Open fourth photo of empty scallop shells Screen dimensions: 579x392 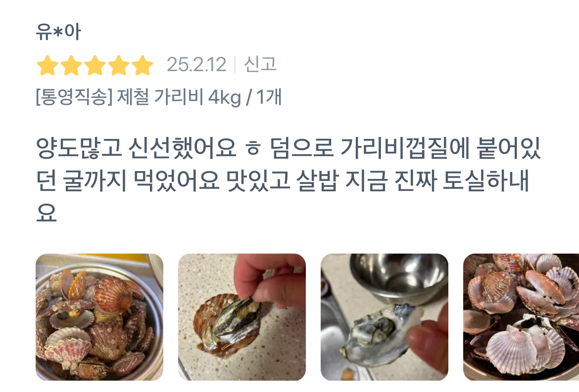[x=521, y=317]
